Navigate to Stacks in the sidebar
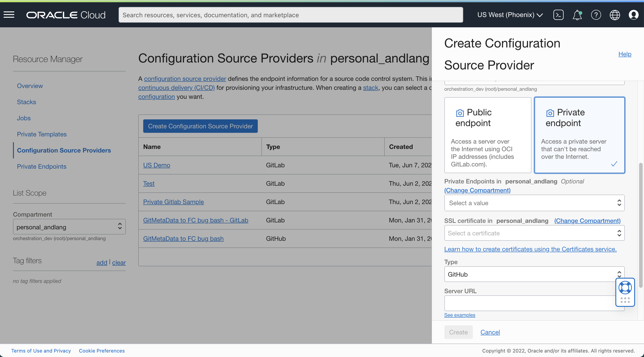Image resolution: width=644 pixels, height=357 pixels. click(x=26, y=102)
